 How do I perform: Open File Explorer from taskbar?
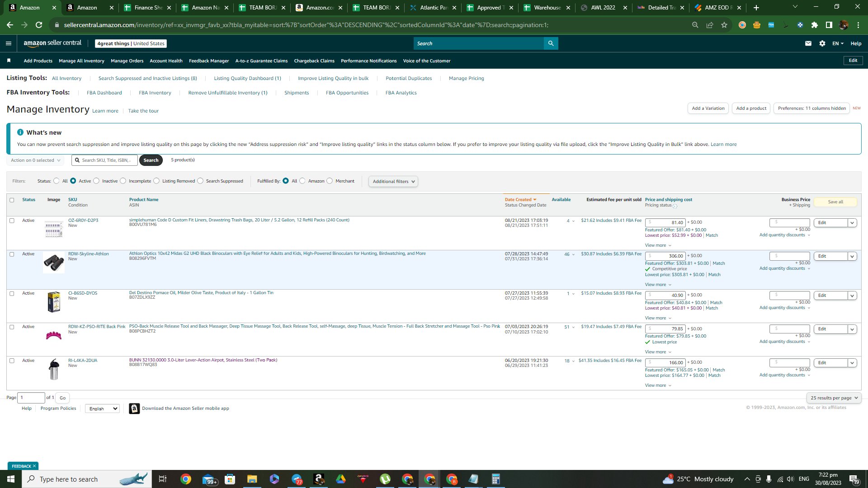coord(252,479)
